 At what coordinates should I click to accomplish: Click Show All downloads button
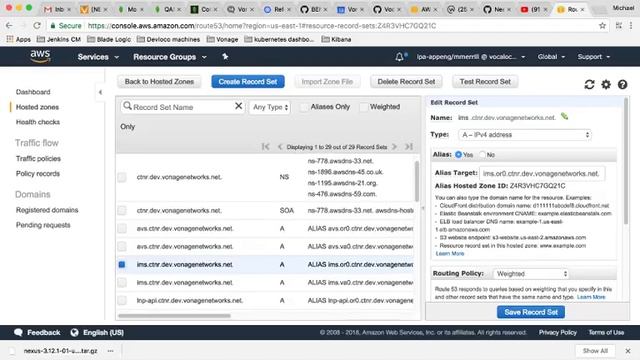click(595, 351)
